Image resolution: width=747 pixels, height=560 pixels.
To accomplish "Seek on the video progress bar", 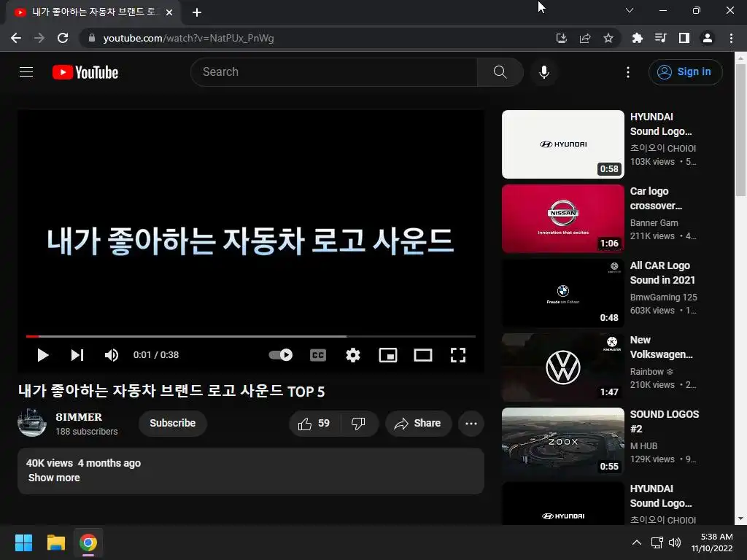I will [251, 336].
